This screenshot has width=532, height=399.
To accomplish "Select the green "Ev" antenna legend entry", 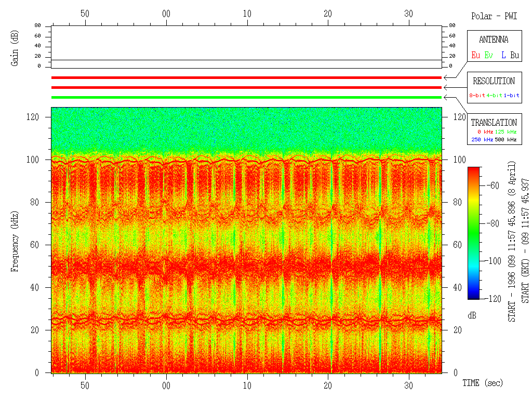I will [x=489, y=55].
